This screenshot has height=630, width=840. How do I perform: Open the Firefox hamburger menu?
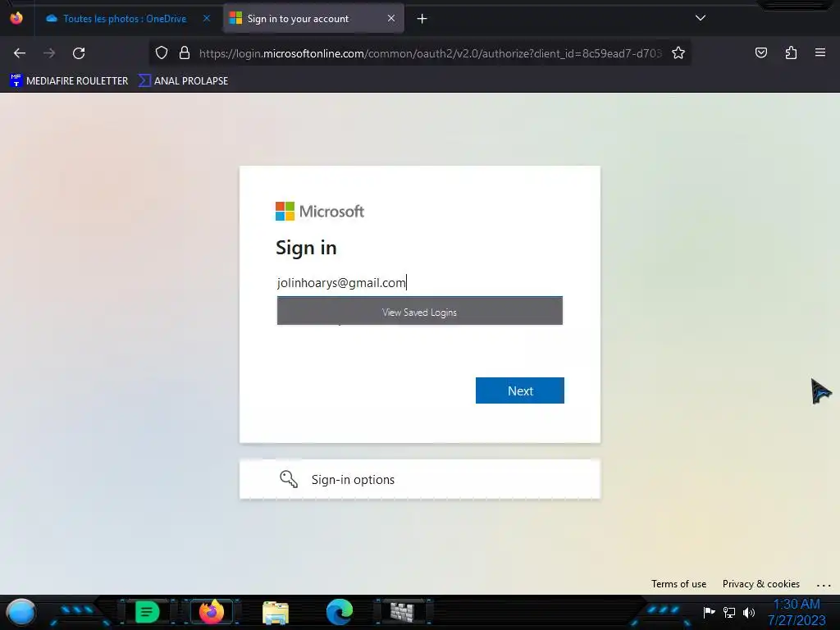pos(820,52)
